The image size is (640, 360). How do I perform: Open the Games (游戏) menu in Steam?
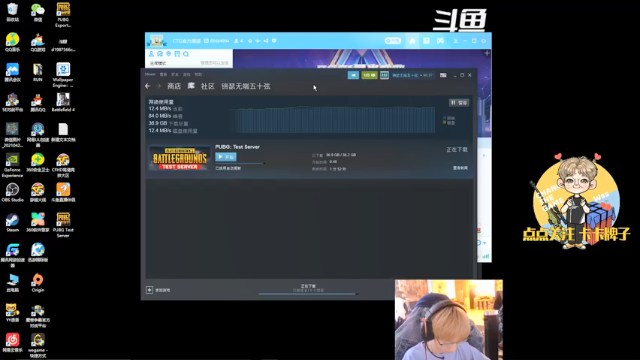pos(187,74)
